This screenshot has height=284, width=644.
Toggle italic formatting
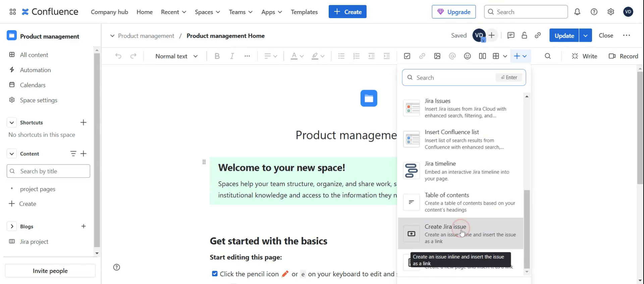[232, 56]
